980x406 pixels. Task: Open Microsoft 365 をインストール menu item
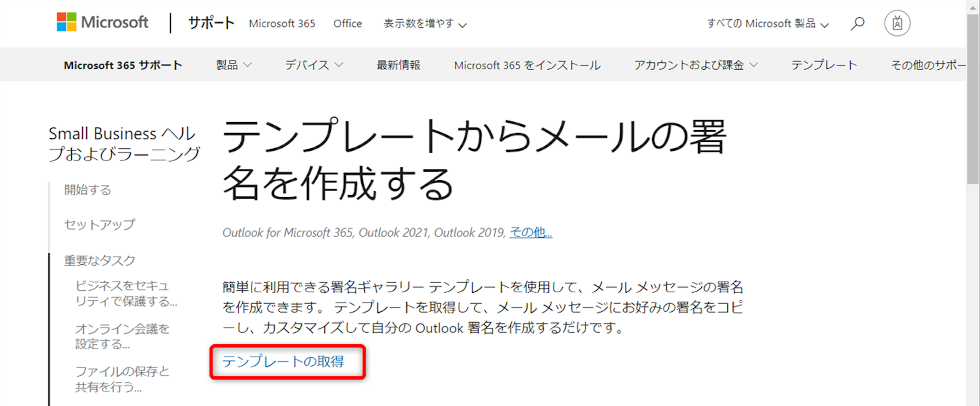point(527,65)
